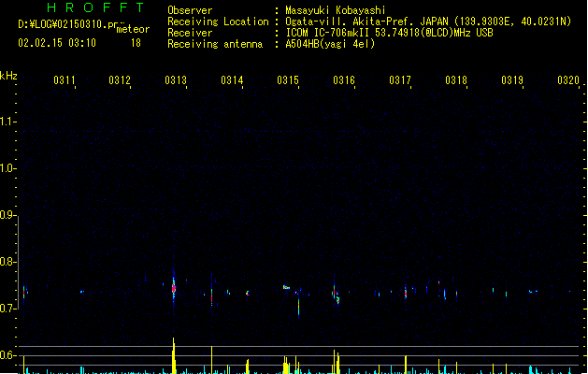588x374 pixels.
Task: Click the 'Receiving antenna' label
Action: (x=215, y=44)
